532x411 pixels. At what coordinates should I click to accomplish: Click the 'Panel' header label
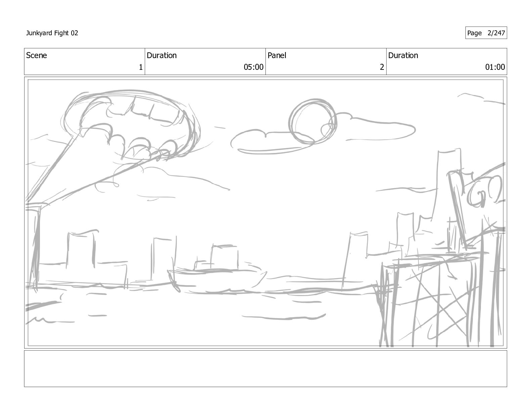(277, 55)
